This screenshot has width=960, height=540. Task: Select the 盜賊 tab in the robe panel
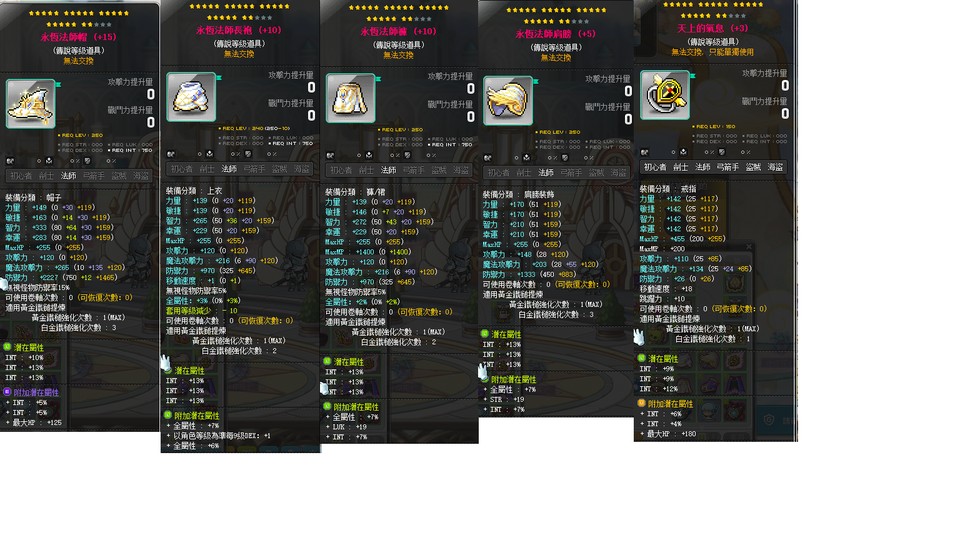(279, 169)
